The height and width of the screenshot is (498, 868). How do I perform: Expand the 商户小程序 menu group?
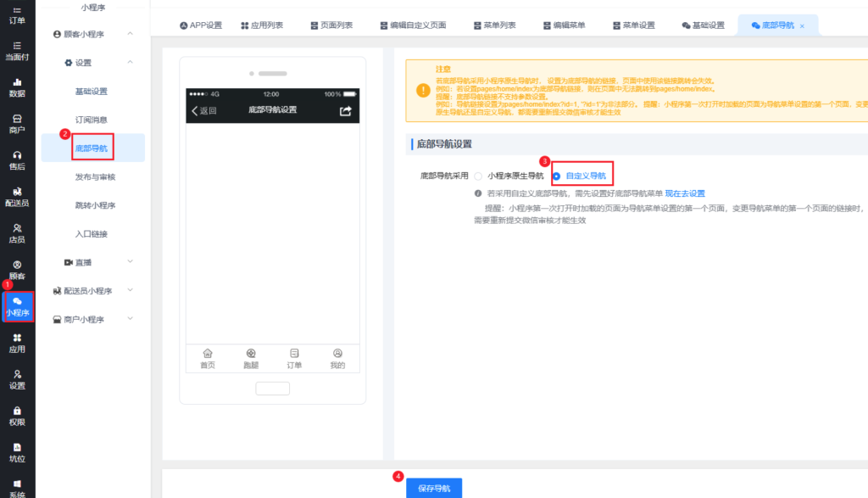click(130, 319)
